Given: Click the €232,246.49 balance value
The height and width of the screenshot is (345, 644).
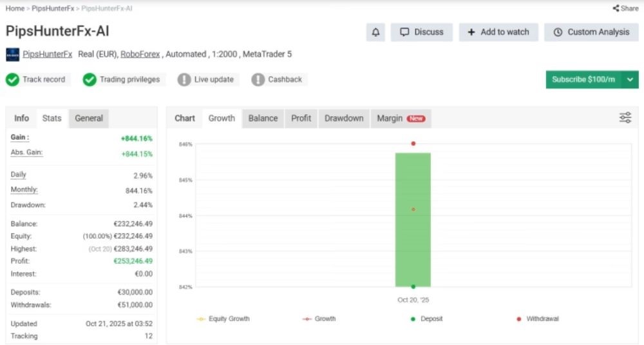Looking at the screenshot, I should click(133, 224).
